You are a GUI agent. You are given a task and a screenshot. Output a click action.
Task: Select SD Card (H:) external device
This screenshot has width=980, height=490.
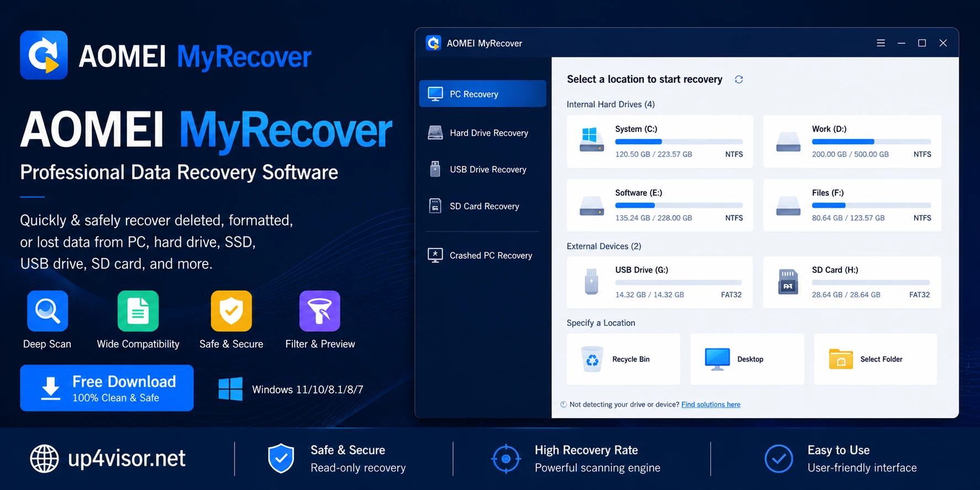point(852,282)
